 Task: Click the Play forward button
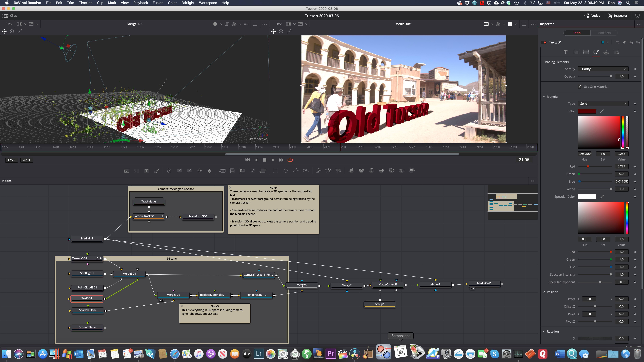pyautogui.click(x=273, y=160)
